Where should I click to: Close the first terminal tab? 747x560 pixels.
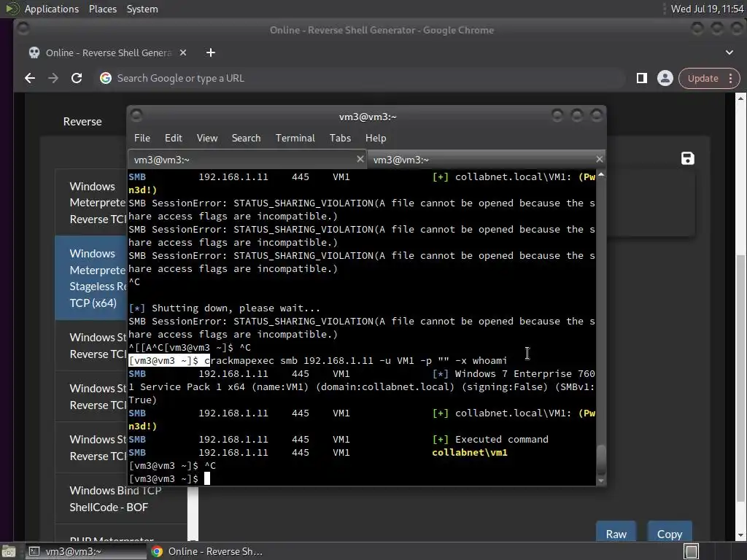point(360,159)
